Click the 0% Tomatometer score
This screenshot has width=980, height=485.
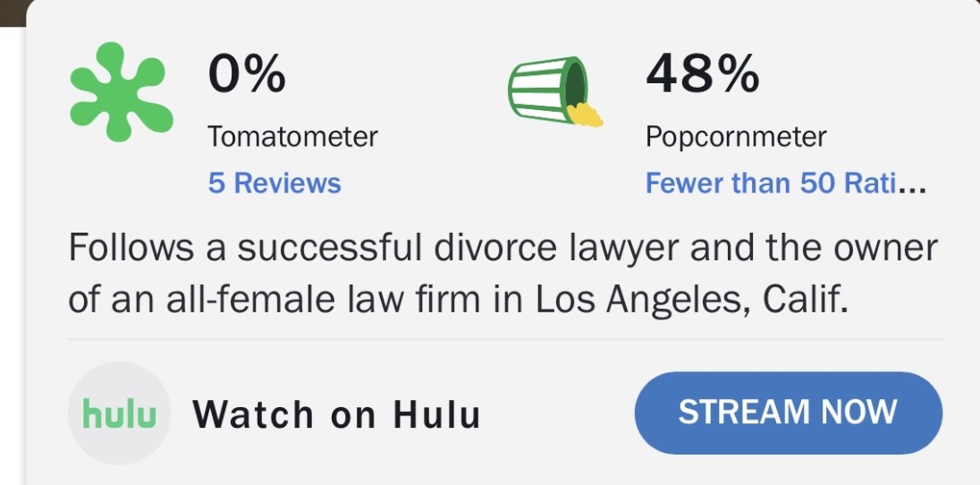[247, 75]
